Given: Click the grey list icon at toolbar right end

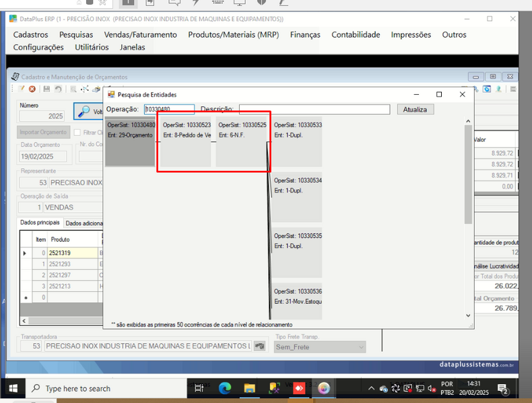Looking at the screenshot, I should tap(513, 89).
